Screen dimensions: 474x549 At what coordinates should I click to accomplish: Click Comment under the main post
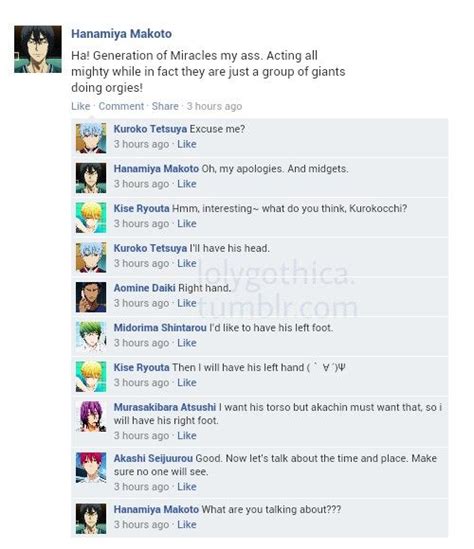tap(121, 106)
